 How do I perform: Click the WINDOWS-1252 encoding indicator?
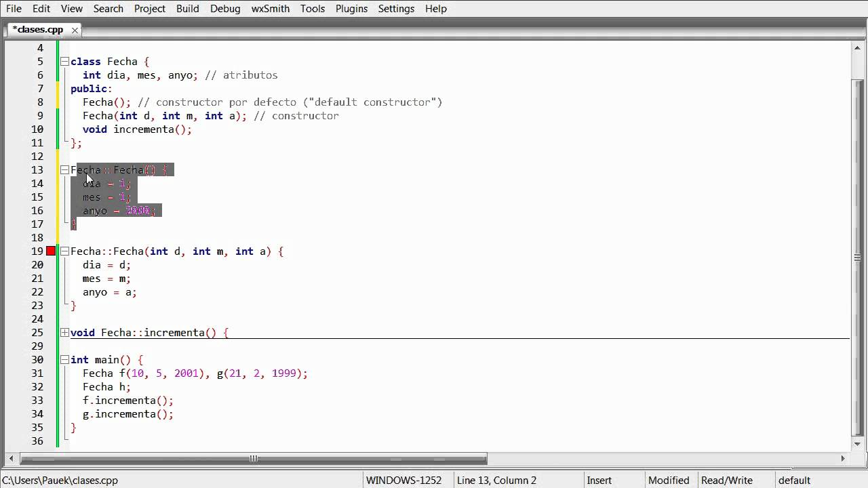tap(404, 480)
